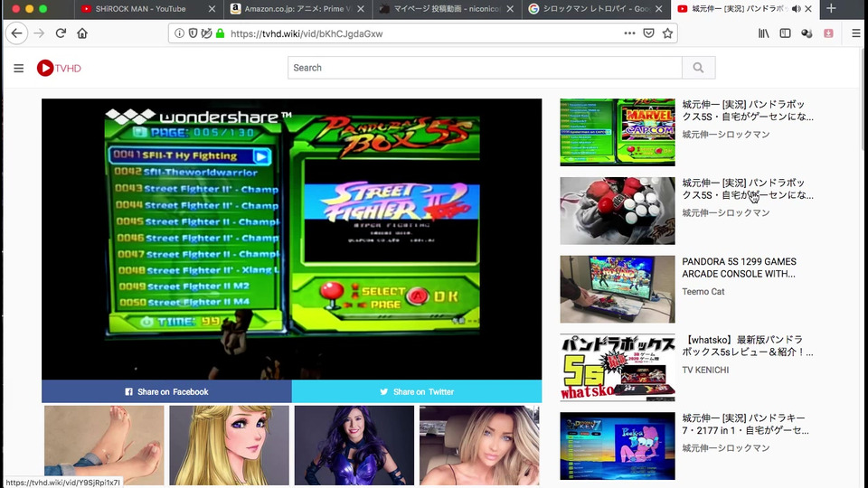
Task: Open a new browser tab
Action: (831, 8)
